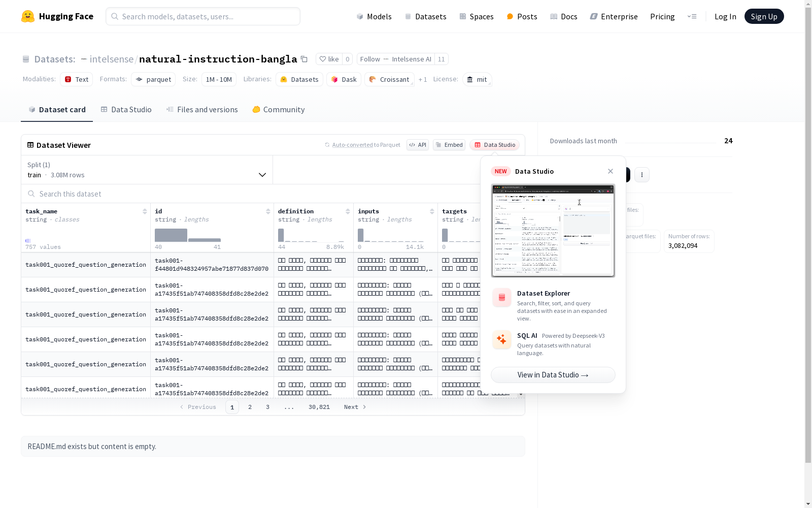Click the inputs lengths histogram
The width and height of the screenshot is (812, 508).
pyautogui.click(x=391, y=235)
